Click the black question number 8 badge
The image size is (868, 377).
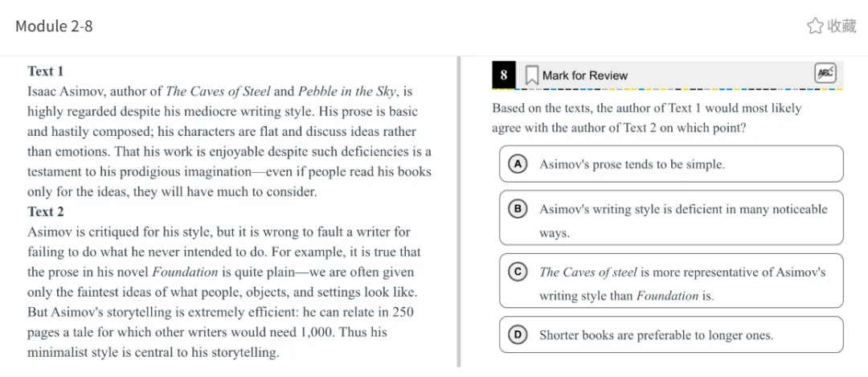point(503,76)
